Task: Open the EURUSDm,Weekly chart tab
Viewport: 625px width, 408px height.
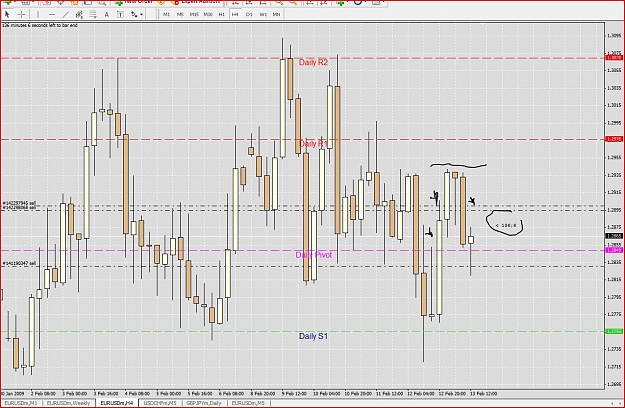Action: [x=68, y=403]
